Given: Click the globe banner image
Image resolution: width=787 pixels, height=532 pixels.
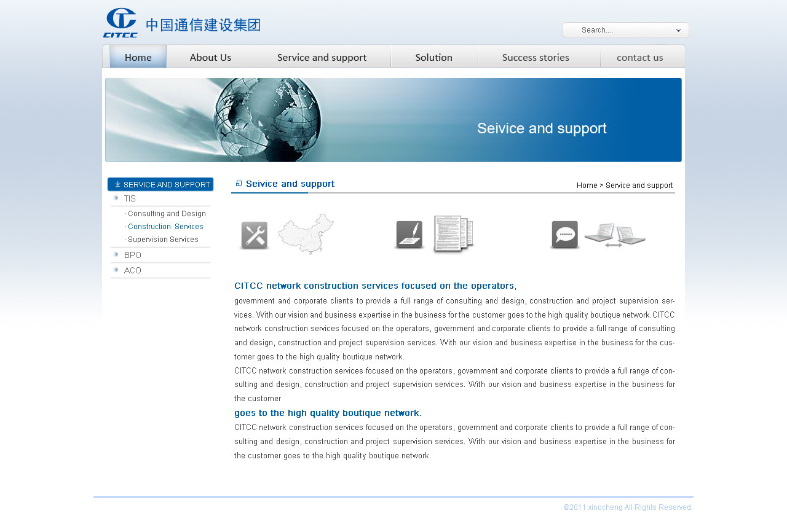Looking at the screenshot, I should pos(393,120).
